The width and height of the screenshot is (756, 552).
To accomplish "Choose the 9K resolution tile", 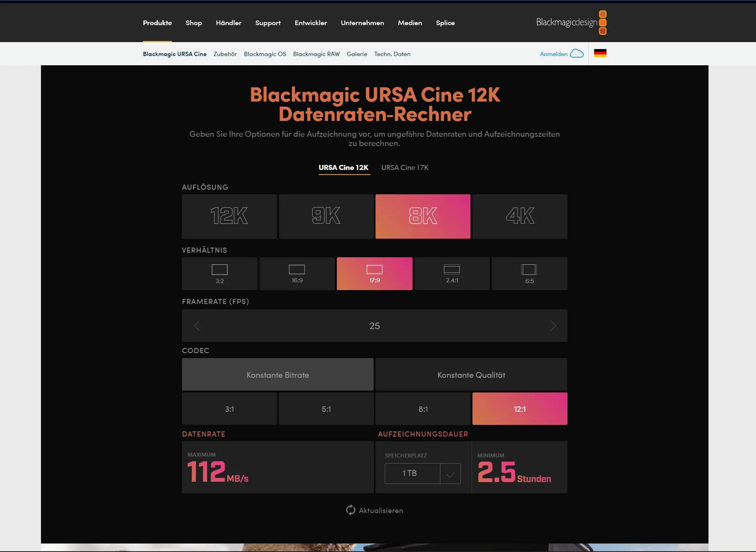I will pos(326,216).
